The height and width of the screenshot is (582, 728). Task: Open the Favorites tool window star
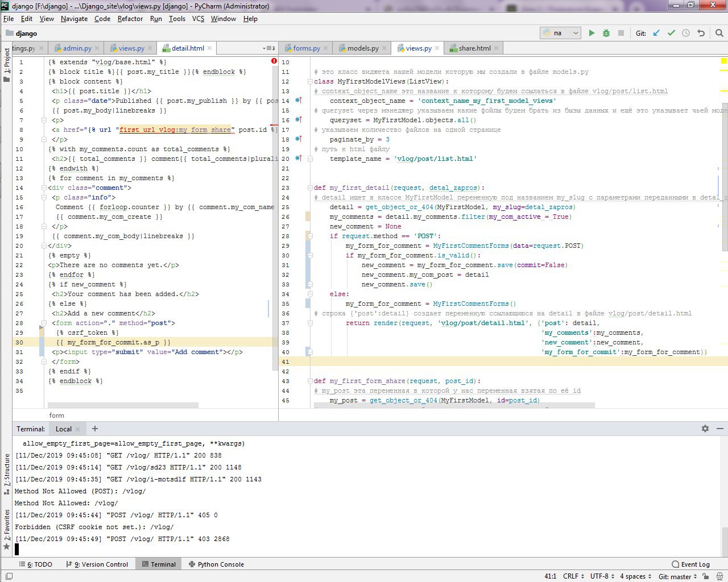7,547
